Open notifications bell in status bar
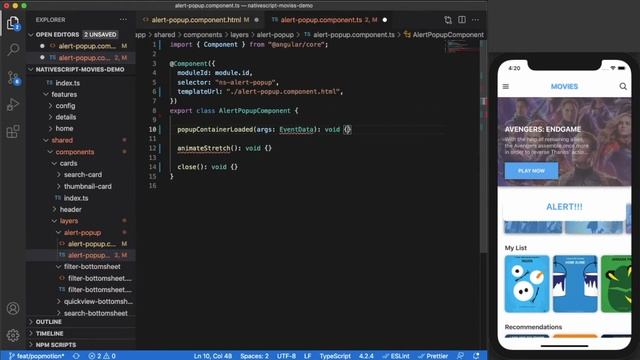 tap(476, 356)
